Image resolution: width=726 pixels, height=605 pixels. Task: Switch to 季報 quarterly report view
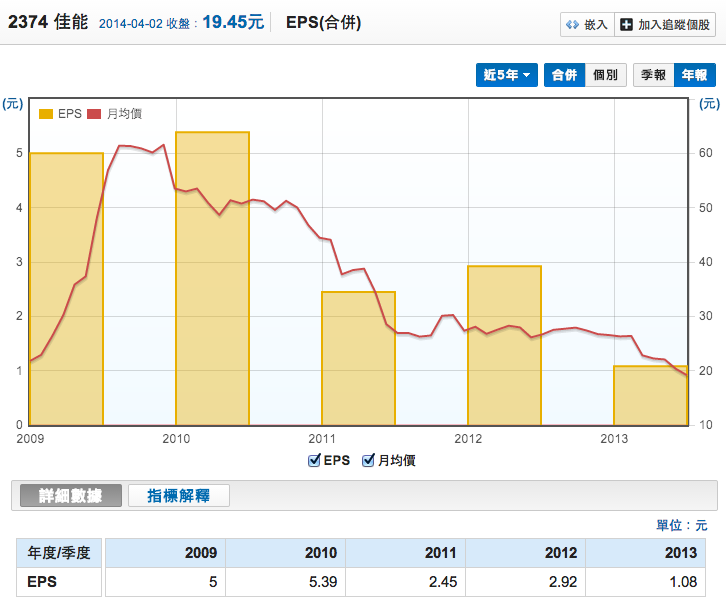point(654,75)
